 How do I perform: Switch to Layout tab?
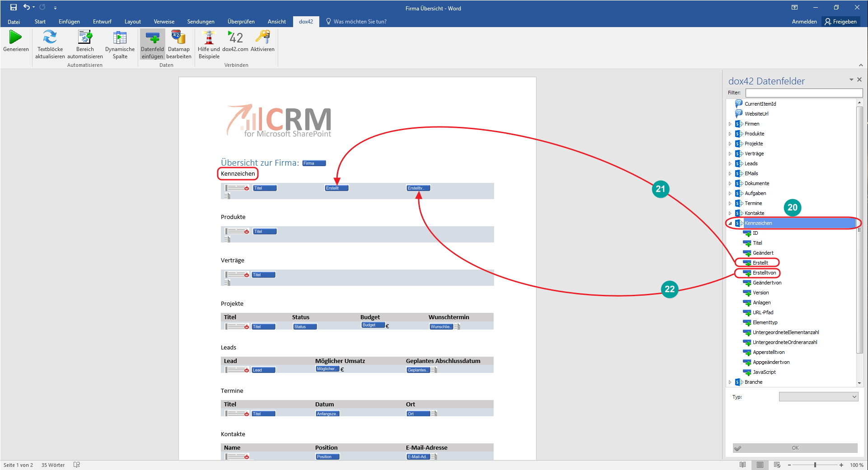click(x=133, y=22)
